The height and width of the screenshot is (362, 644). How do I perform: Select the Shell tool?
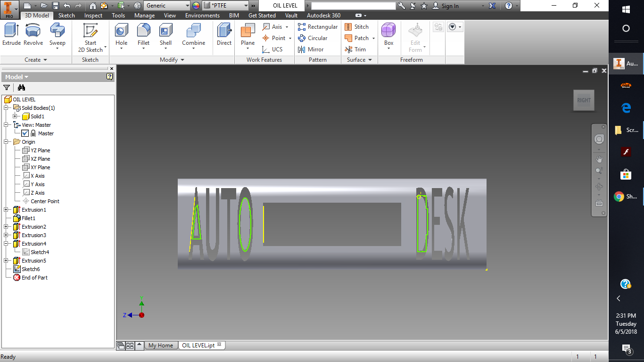click(165, 36)
